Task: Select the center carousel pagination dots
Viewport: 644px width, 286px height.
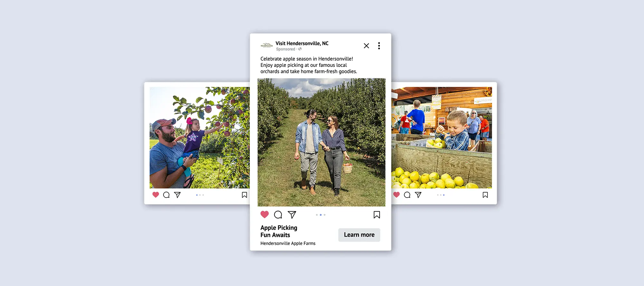Action: [x=321, y=215]
